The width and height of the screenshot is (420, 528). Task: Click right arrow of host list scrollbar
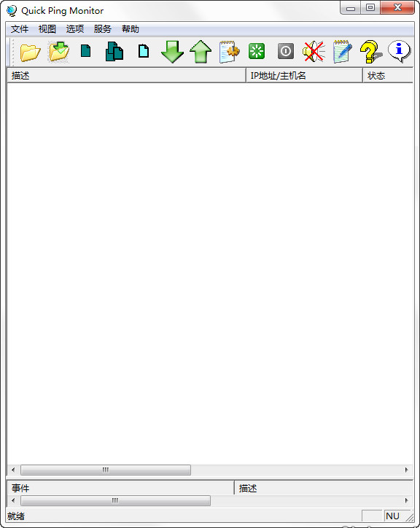407,470
